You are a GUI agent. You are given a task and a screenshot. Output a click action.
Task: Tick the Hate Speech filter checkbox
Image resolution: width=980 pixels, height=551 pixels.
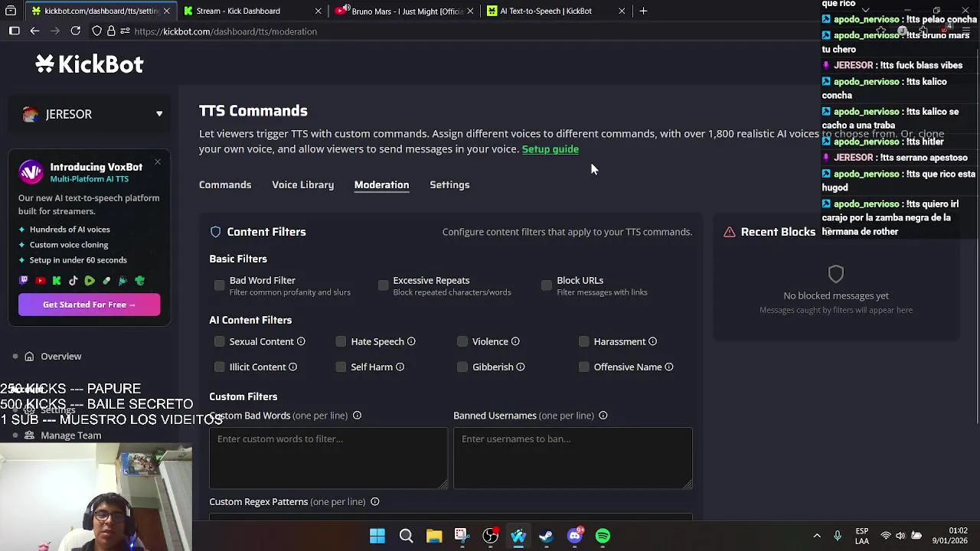pos(341,341)
